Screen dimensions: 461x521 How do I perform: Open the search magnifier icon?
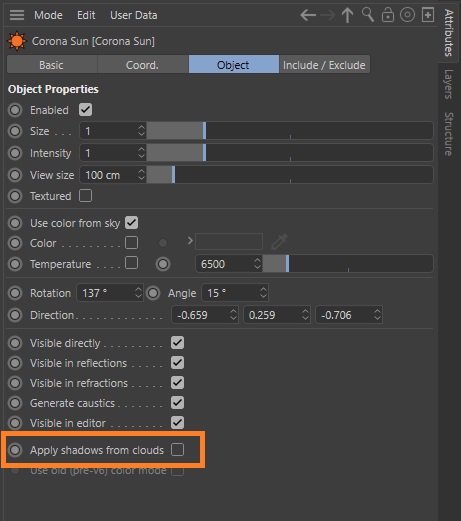tap(368, 15)
